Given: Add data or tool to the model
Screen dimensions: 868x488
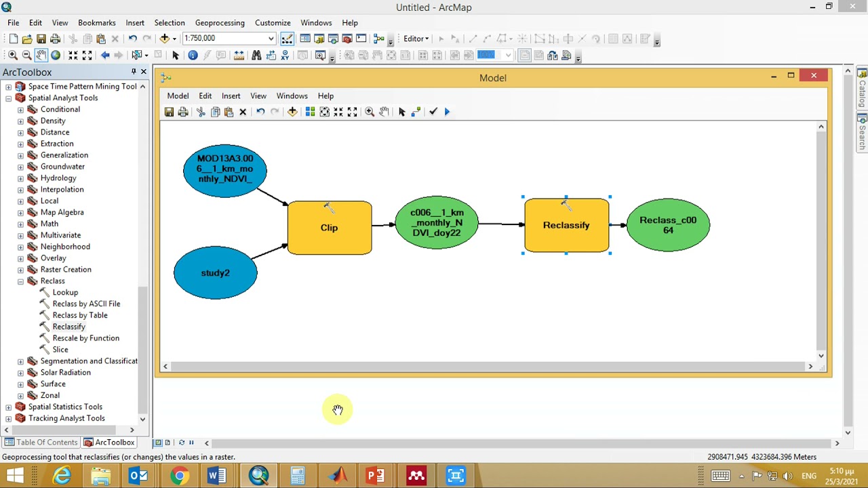Looking at the screenshot, I should [292, 112].
